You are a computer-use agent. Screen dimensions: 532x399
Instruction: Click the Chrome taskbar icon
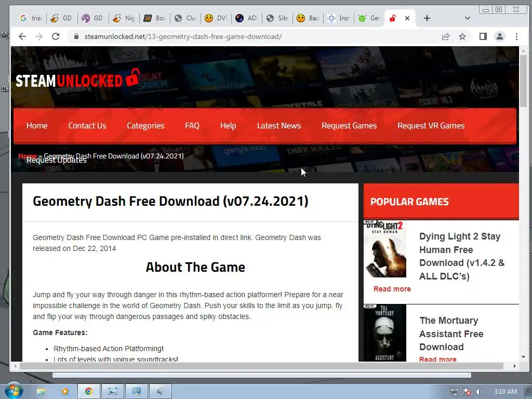[x=88, y=391]
